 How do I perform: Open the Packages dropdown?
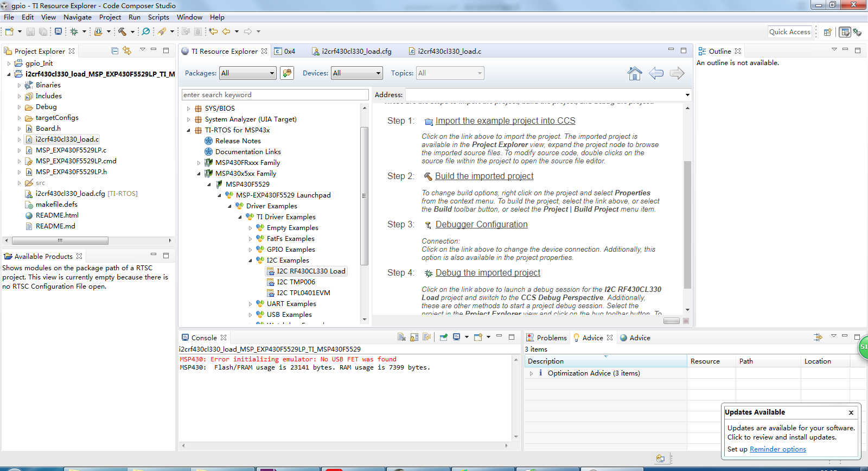248,73
